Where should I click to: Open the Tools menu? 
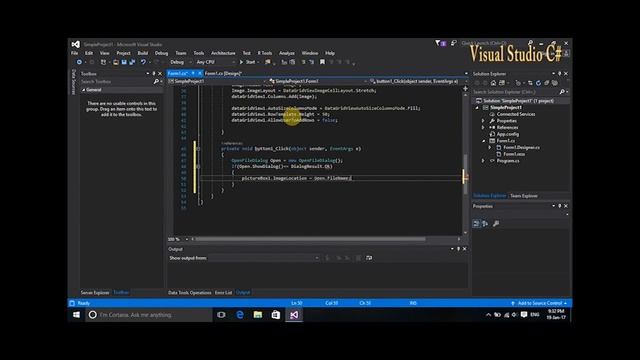click(x=199, y=53)
